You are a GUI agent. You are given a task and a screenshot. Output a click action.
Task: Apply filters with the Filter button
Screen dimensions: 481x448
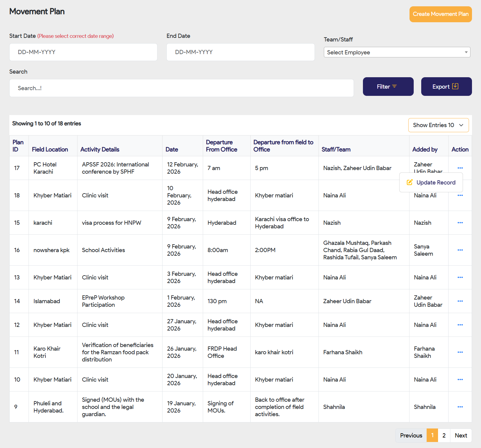(x=388, y=87)
